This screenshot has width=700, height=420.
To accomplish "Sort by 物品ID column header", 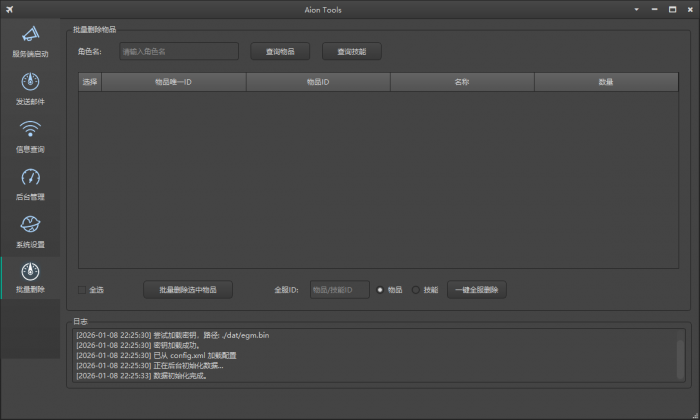I will (318, 82).
